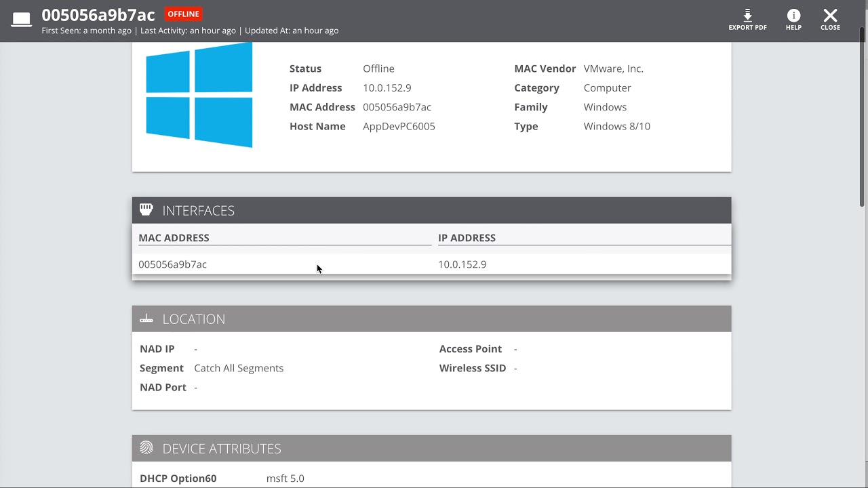Click the Access Point label
868x488 pixels.
click(x=471, y=349)
